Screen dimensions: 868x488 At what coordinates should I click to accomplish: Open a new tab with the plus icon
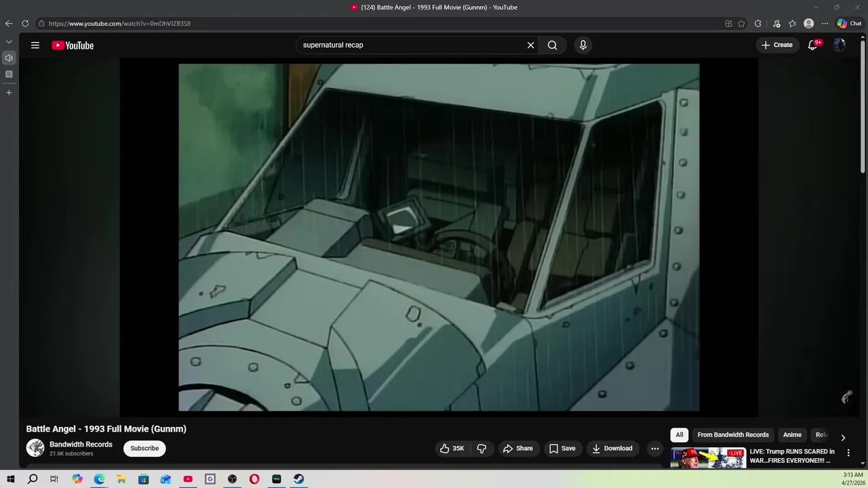(x=9, y=92)
